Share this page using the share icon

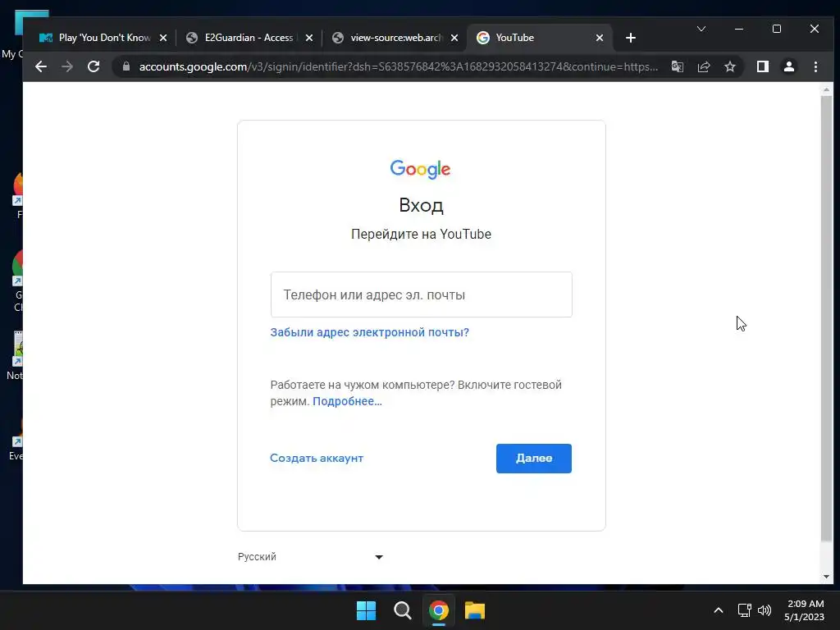point(703,66)
